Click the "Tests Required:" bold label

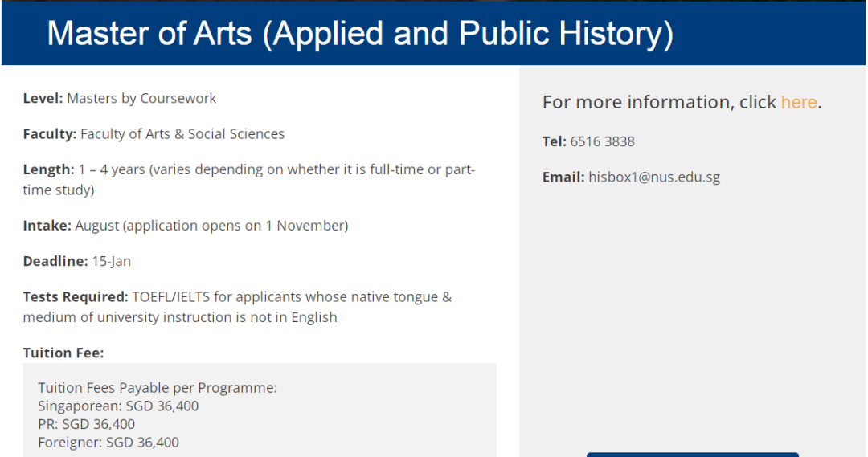click(x=76, y=297)
